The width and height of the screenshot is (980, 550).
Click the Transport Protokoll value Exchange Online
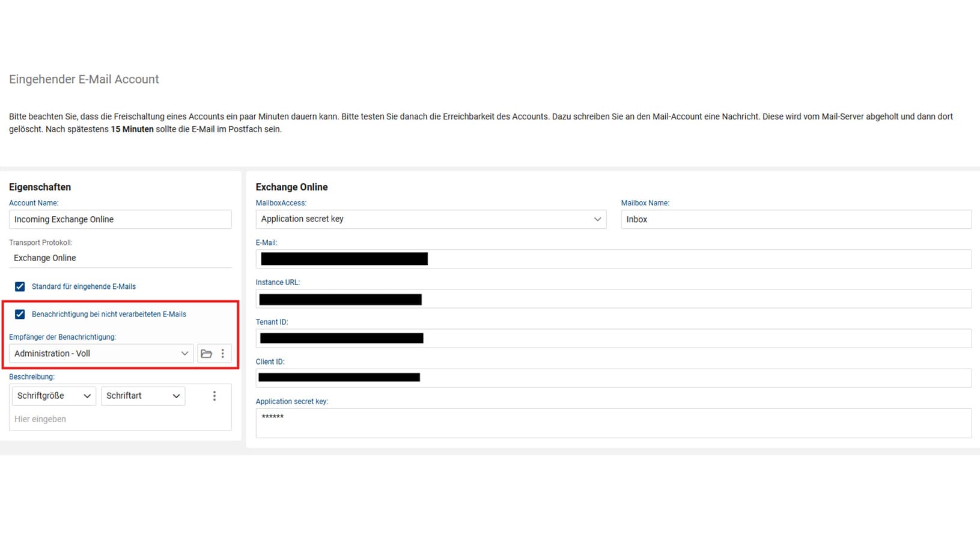coord(45,258)
